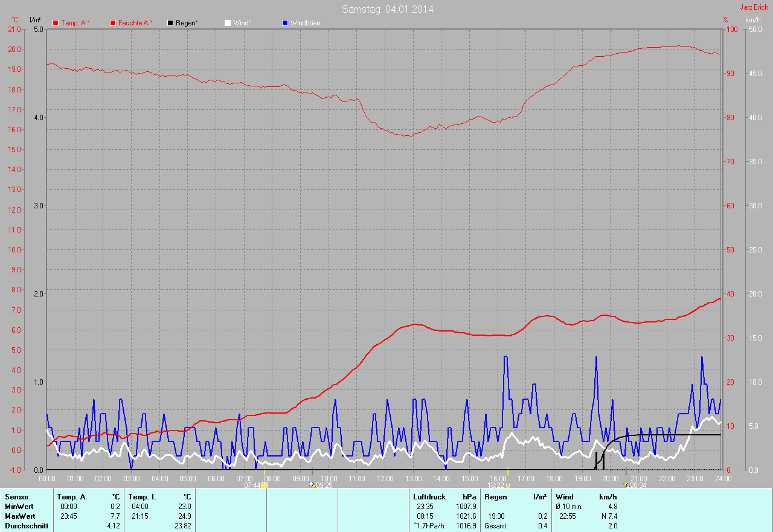Screen dimensions: 773x532
Task: Select the 'Temp. A.*' legend label
Action: tap(75, 23)
